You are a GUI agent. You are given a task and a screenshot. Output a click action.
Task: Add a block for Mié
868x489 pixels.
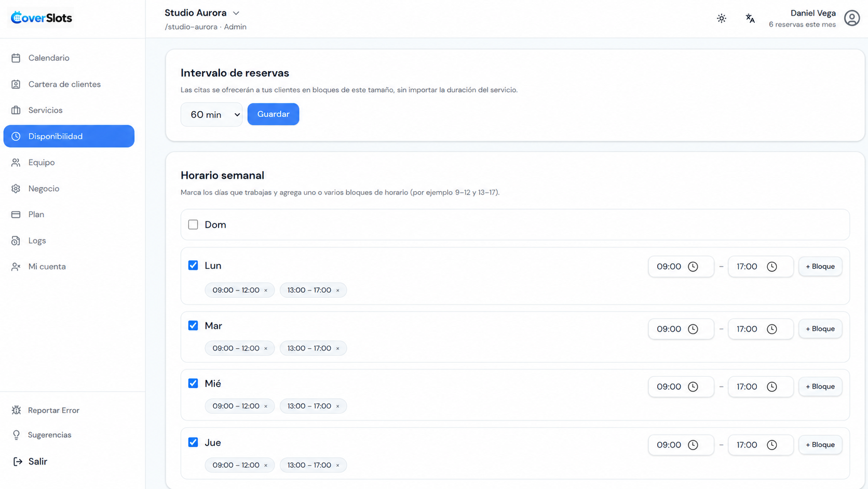click(x=820, y=387)
